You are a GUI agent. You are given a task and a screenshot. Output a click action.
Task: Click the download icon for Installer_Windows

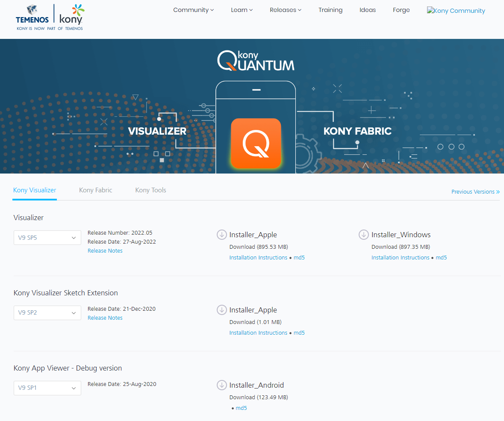363,235
